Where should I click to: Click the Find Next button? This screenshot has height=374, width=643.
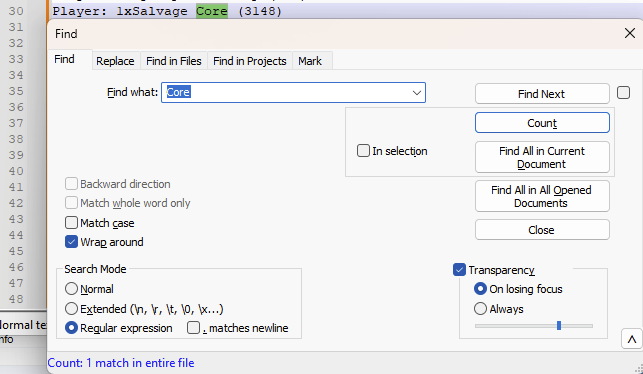[542, 94]
